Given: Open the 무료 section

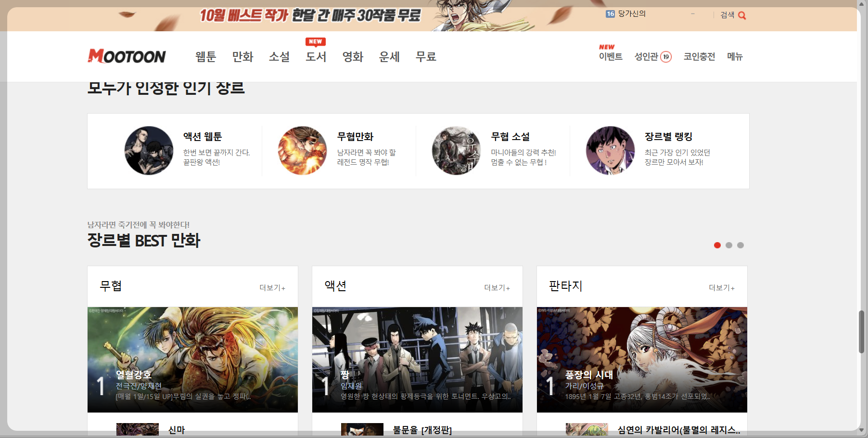Looking at the screenshot, I should coord(426,57).
